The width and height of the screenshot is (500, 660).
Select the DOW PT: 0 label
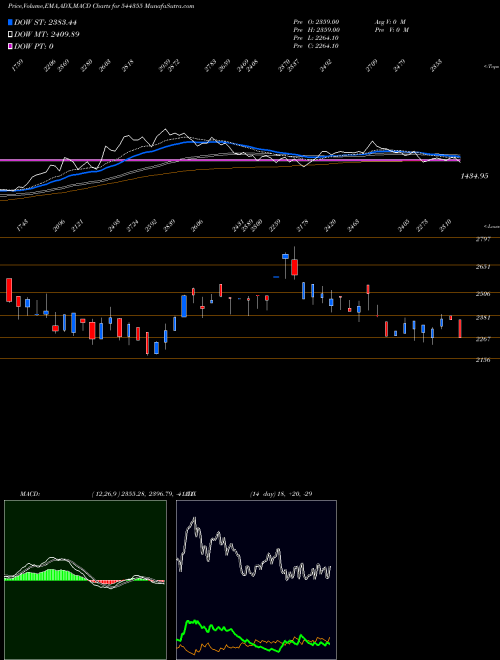pos(34,46)
